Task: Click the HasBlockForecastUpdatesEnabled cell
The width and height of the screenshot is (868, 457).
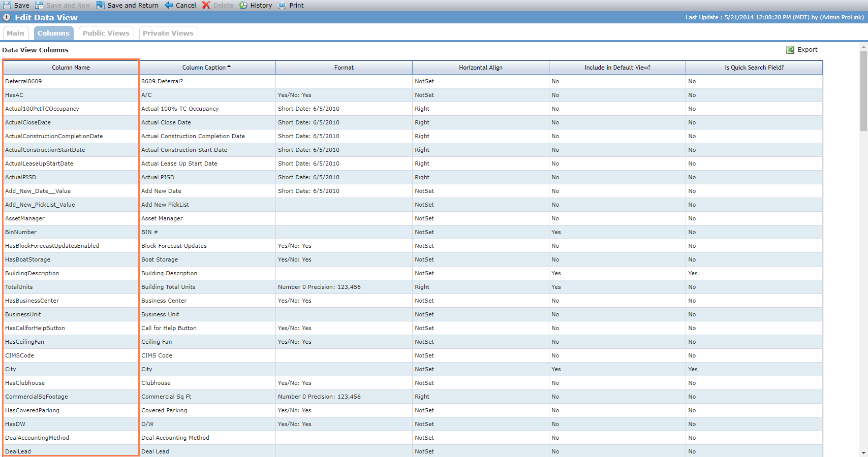Action: [71, 246]
